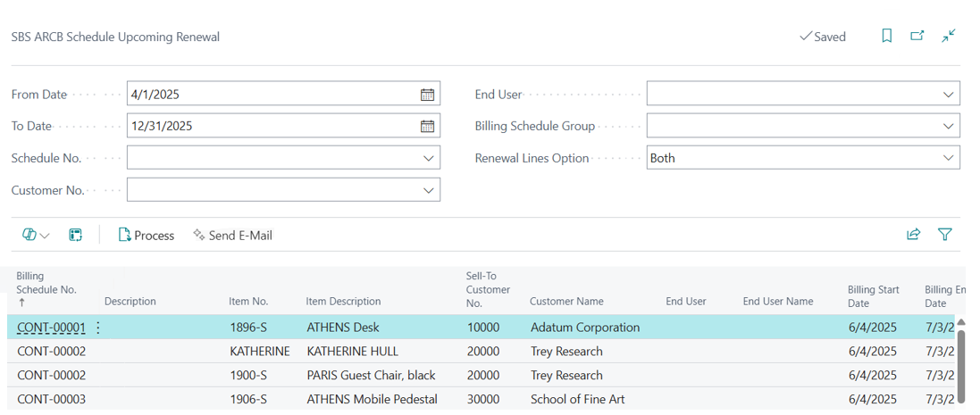
Task: Expand the End User dropdown
Action: (948, 94)
